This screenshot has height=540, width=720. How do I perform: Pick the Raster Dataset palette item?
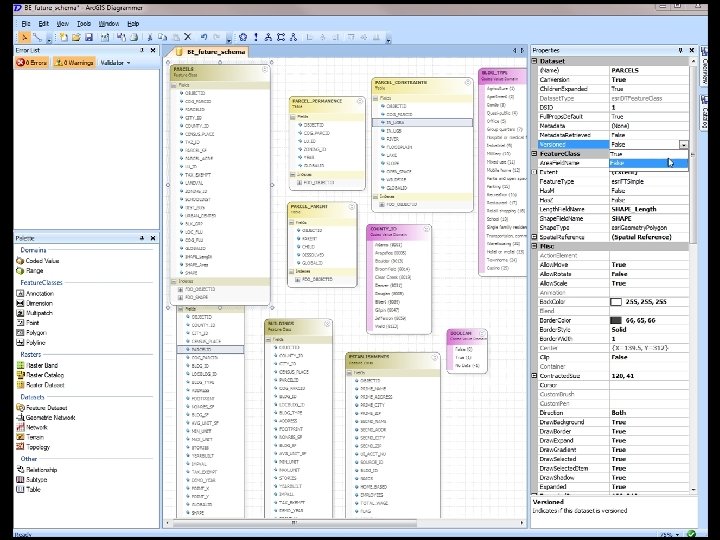tap(40, 385)
